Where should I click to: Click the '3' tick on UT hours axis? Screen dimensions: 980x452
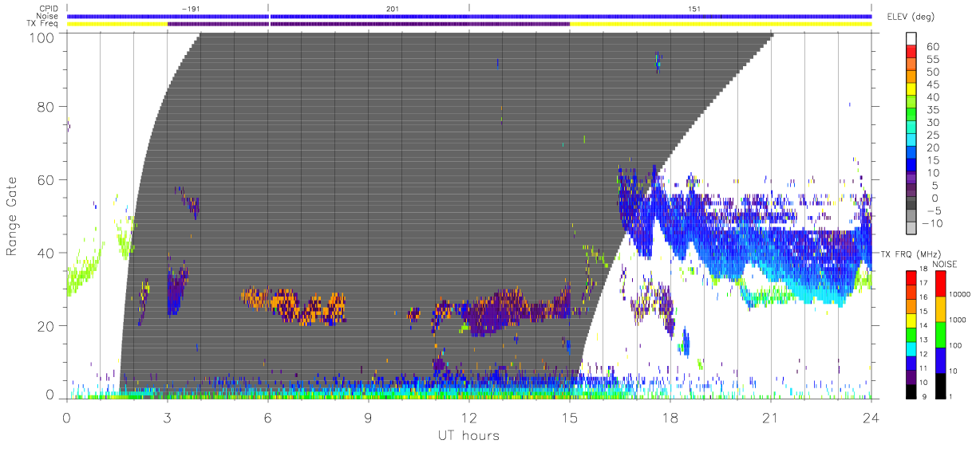(x=168, y=416)
